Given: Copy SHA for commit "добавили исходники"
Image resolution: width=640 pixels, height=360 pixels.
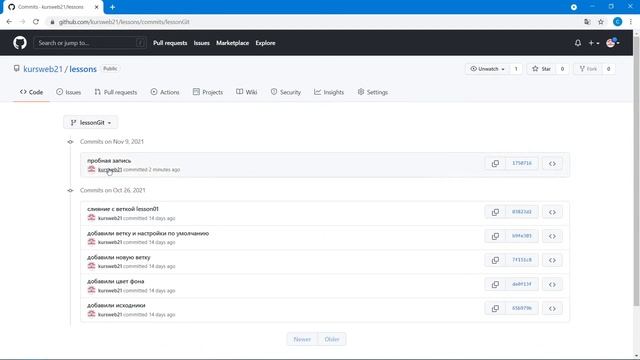Looking at the screenshot, I should pos(495,308).
